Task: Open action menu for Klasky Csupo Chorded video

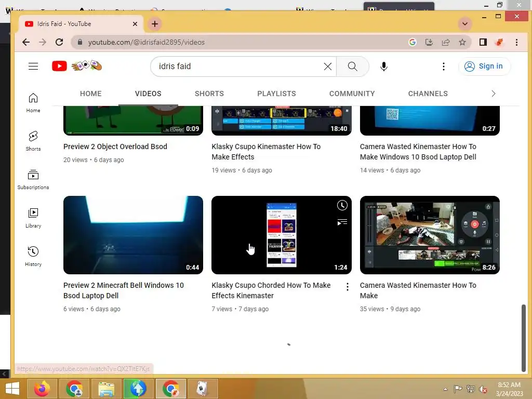Action: coord(348,287)
